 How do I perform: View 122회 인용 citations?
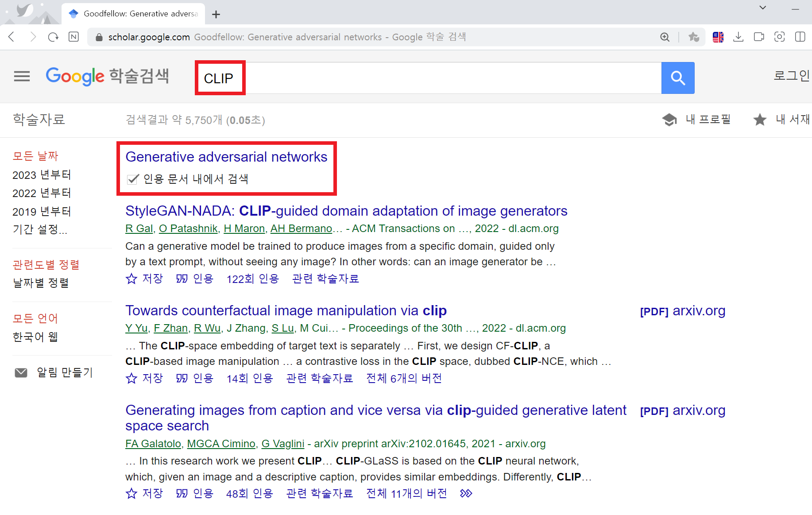(x=253, y=279)
